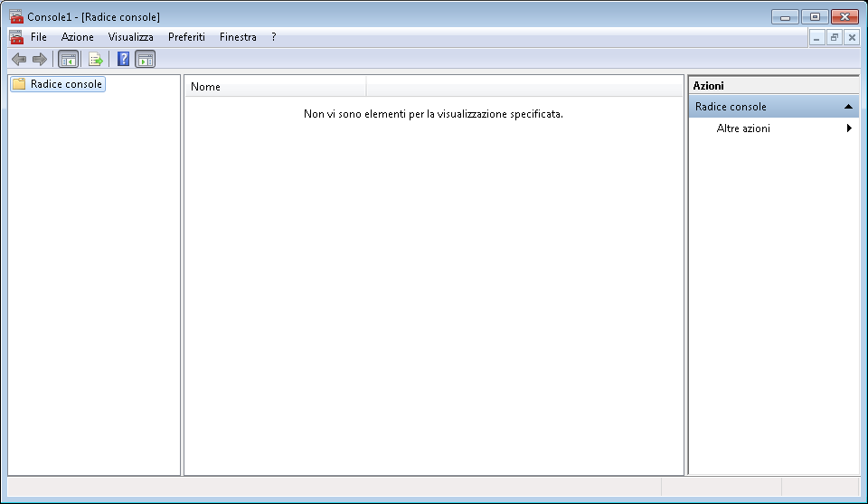868x504 pixels.
Task: Open the Visualizza menu
Action: pos(130,37)
